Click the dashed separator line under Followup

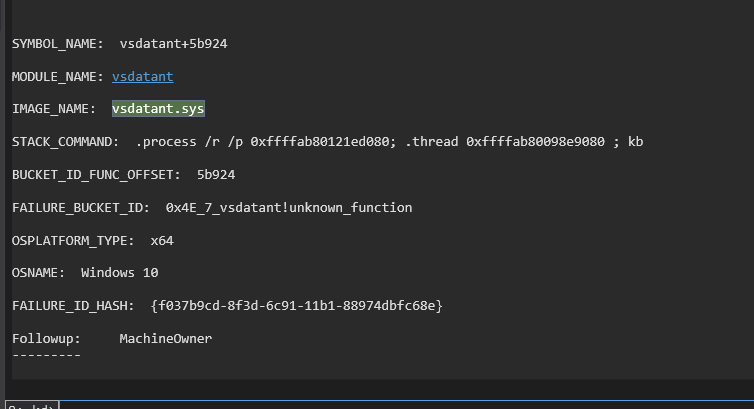(x=46, y=354)
